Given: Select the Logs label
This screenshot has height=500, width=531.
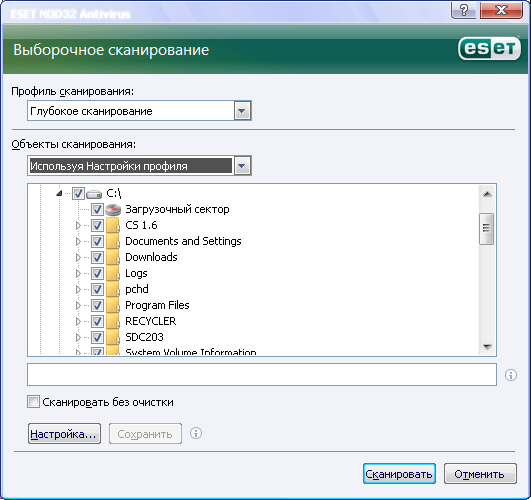Looking at the screenshot, I should click(x=136, y=273).
